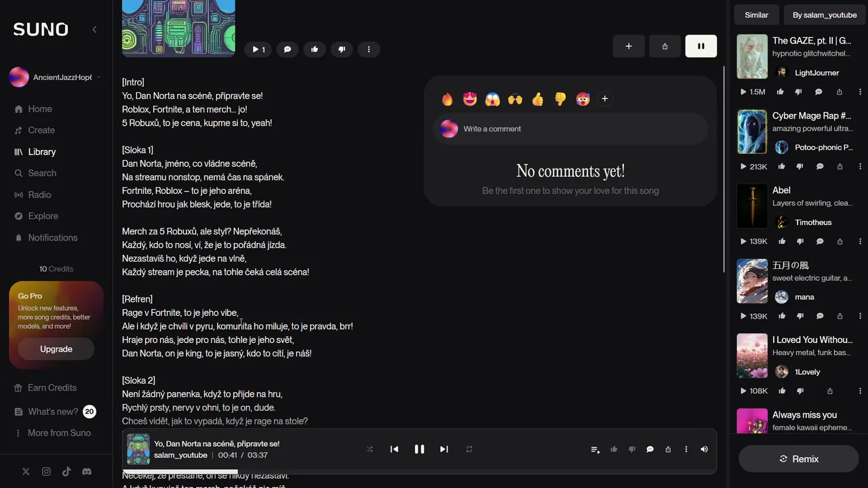Viewport: 868px width, 488px height.
Task: Click the share button at top
Action: pos(665,46)
